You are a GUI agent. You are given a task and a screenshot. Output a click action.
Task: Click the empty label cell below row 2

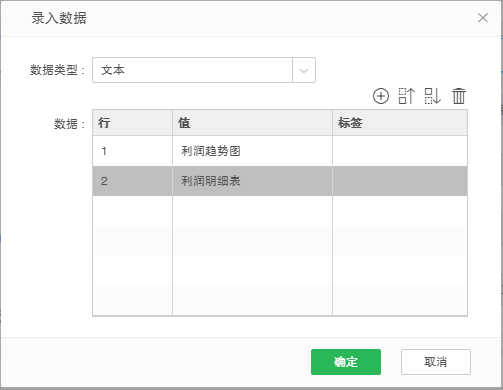(400, 211)
